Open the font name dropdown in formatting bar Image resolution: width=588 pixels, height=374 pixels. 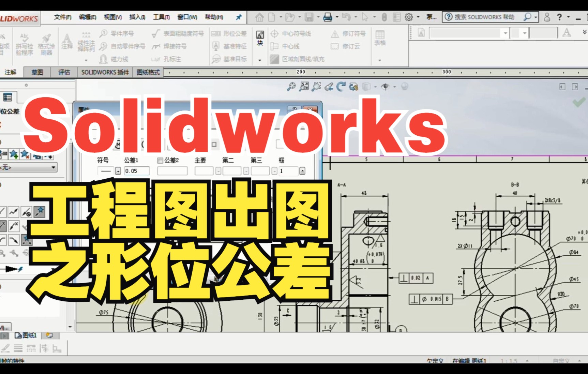pos(506,33)
